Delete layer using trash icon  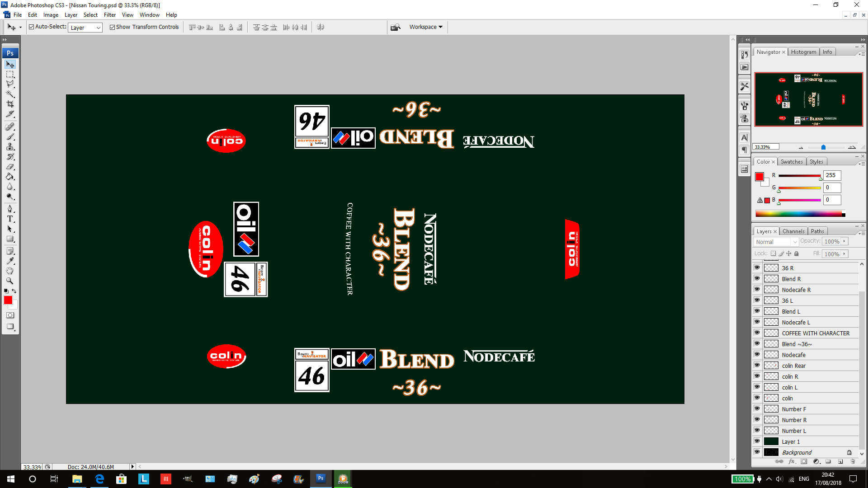[853, 462]
